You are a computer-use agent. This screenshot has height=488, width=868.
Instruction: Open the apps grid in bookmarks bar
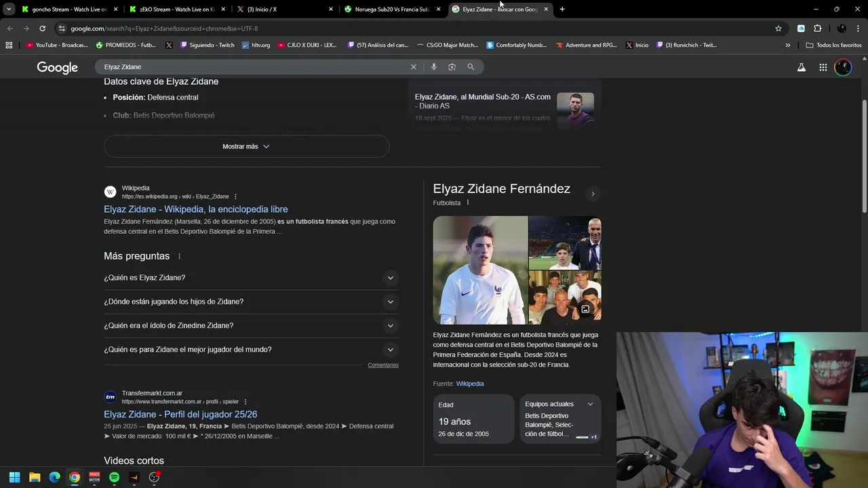click(x=9, y=45)
